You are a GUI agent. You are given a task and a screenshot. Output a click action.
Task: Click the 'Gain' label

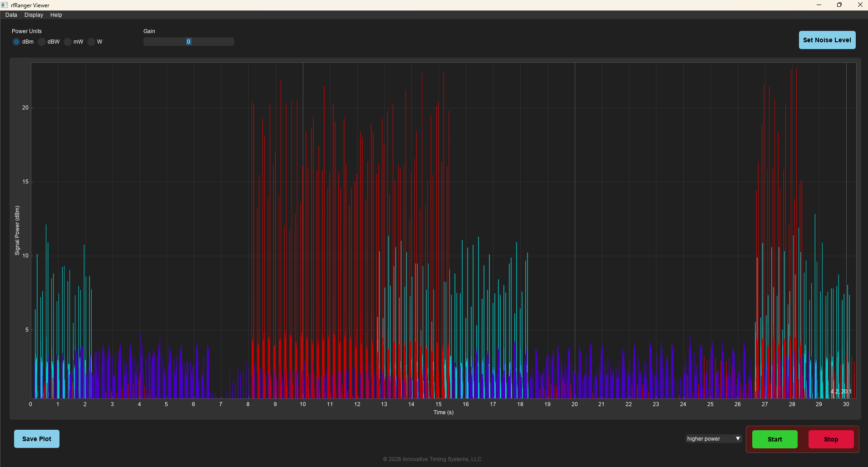pyautogui.click(x=149, y=31)
